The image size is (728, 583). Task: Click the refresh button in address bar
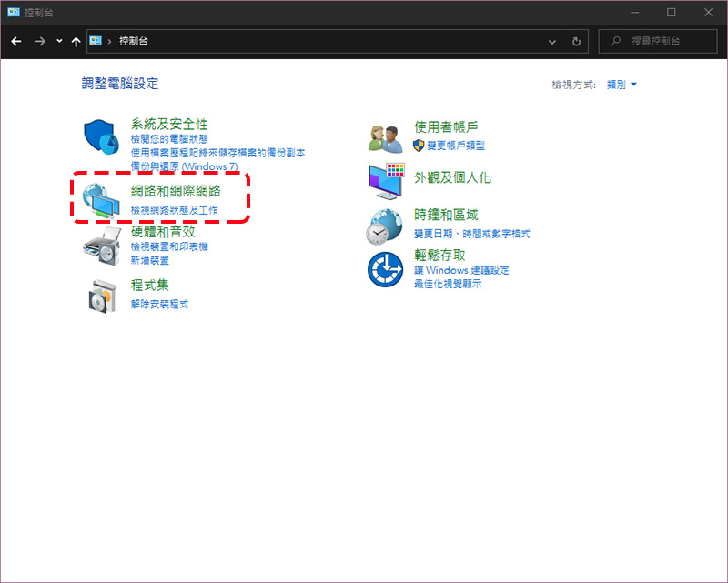[576, 41]
